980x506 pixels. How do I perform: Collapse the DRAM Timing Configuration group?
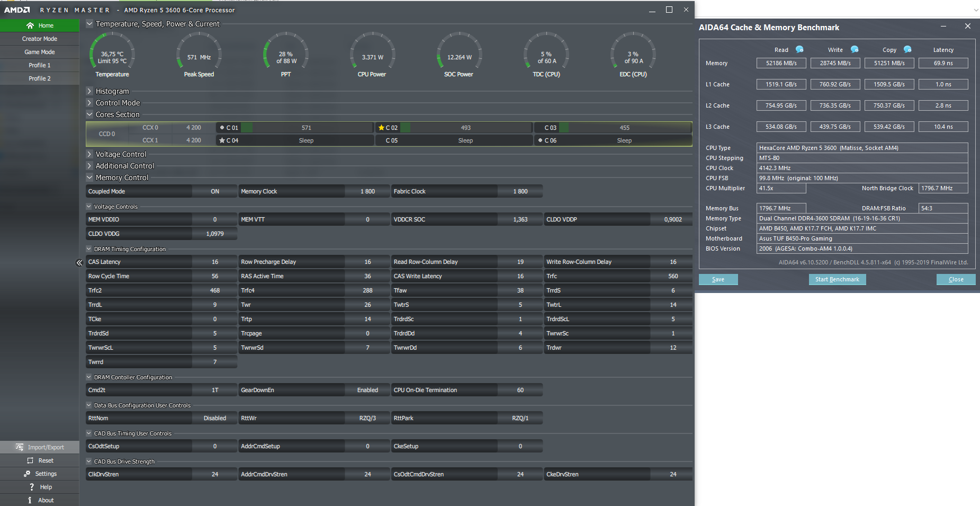[88, 249]
